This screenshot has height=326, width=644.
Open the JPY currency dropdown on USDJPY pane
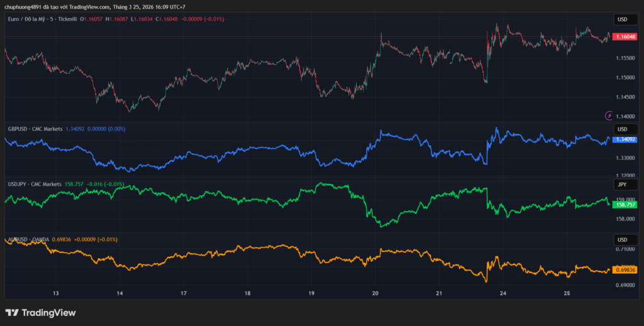(623, 185)
